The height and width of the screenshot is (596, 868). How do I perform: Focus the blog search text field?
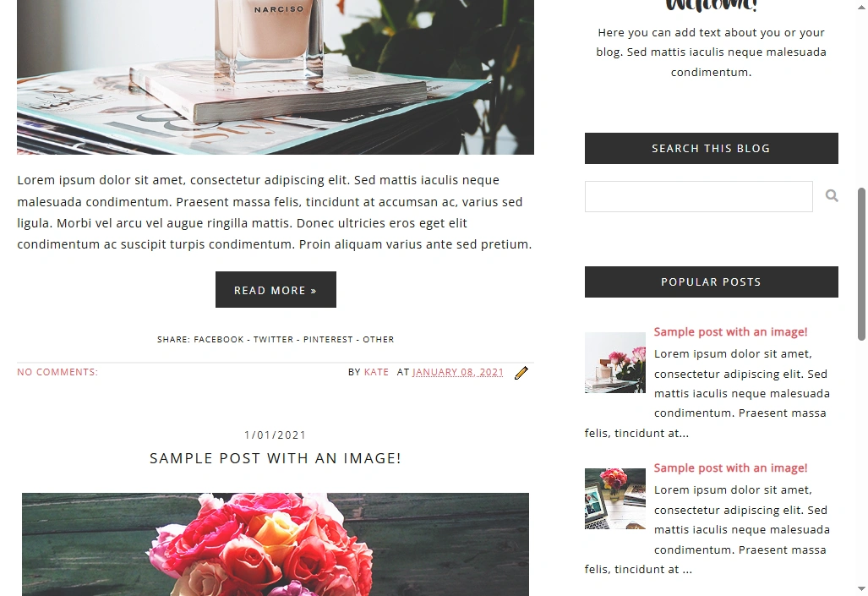click(x=699, y=196)
